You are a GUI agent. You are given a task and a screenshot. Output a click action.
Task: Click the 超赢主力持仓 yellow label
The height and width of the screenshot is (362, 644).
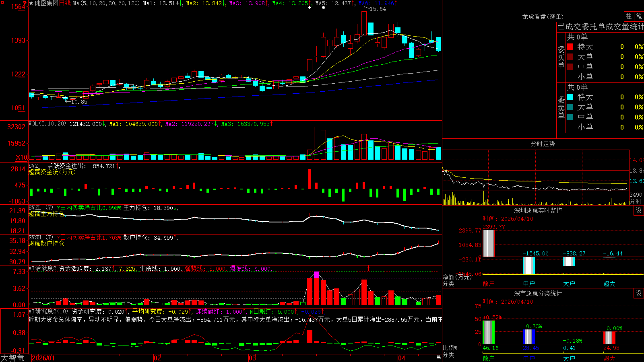pyautogui.click(x=46, y=214)
